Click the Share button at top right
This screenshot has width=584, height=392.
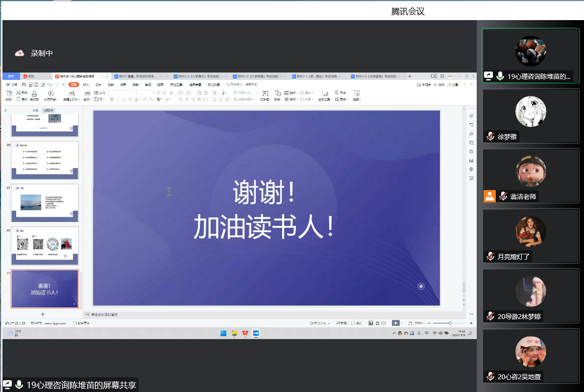pos(453,85)
